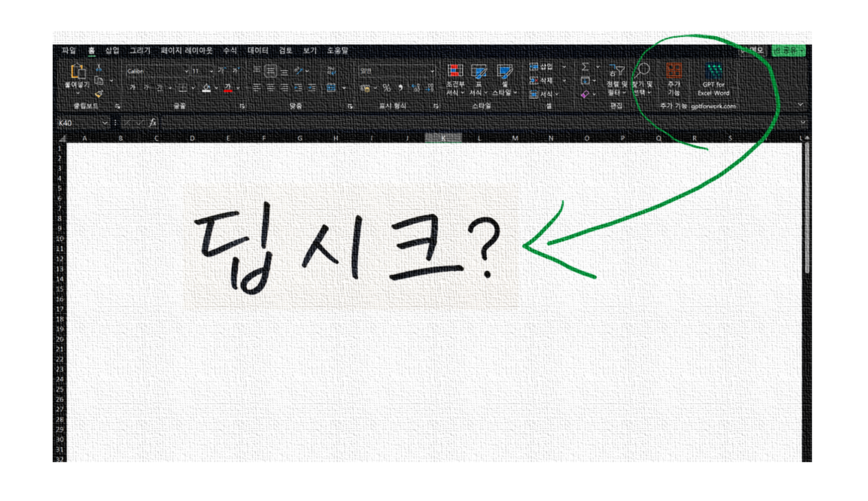
Task: Open the Add-ins (추가 기능) button
Action: [674, 79]
